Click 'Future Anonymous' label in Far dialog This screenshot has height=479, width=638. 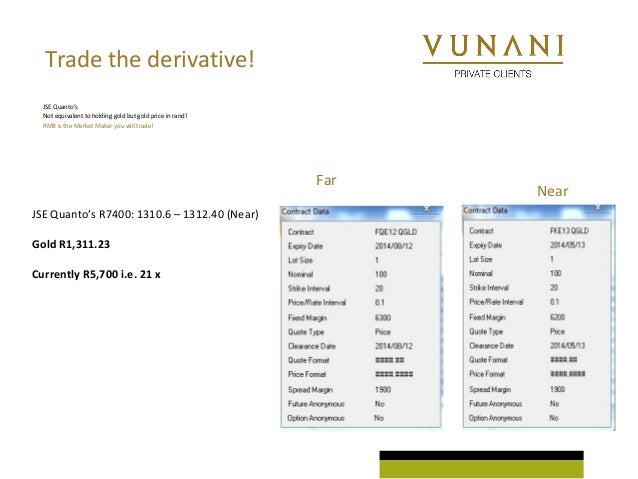(316, 404)
